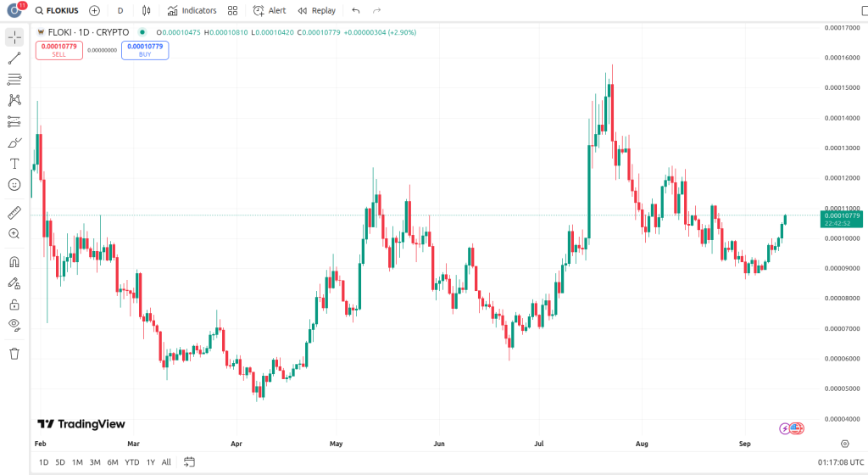Image resolution: width=868 pixels, height=475 pixels.
Task: Lock all drawing tools
Action: pos(14,305)
